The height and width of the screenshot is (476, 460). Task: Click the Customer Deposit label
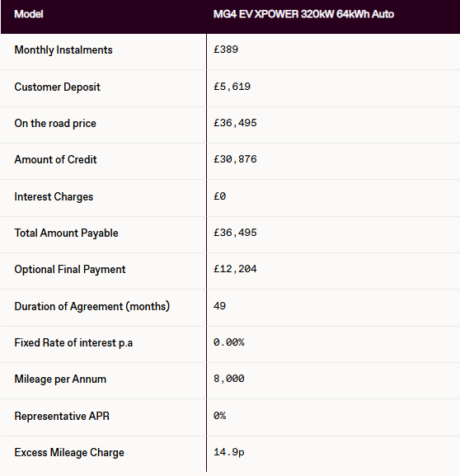pos(58,87)
